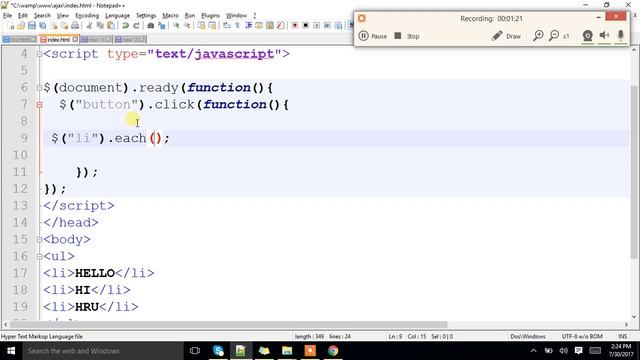Click the horizontal scrollbar thumb
Image resolution: width=640 pixels, height=360 pixels.
click(229, 324)
